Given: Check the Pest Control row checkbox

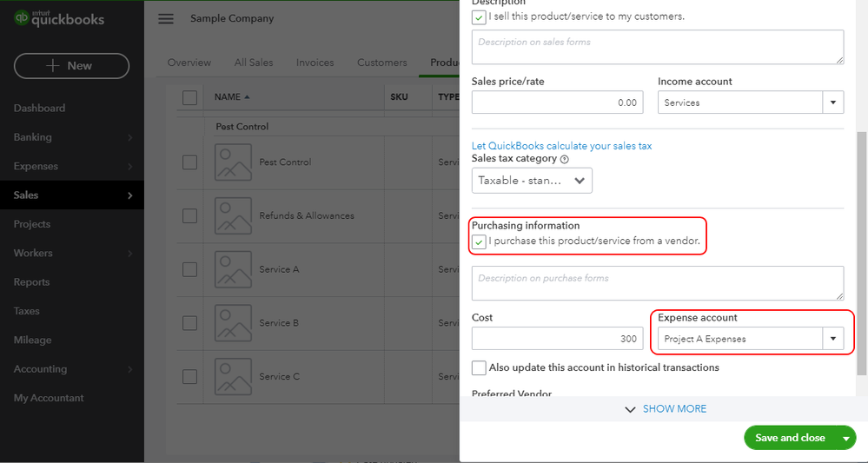Looking at the screenshot, I should coord(190,162).
